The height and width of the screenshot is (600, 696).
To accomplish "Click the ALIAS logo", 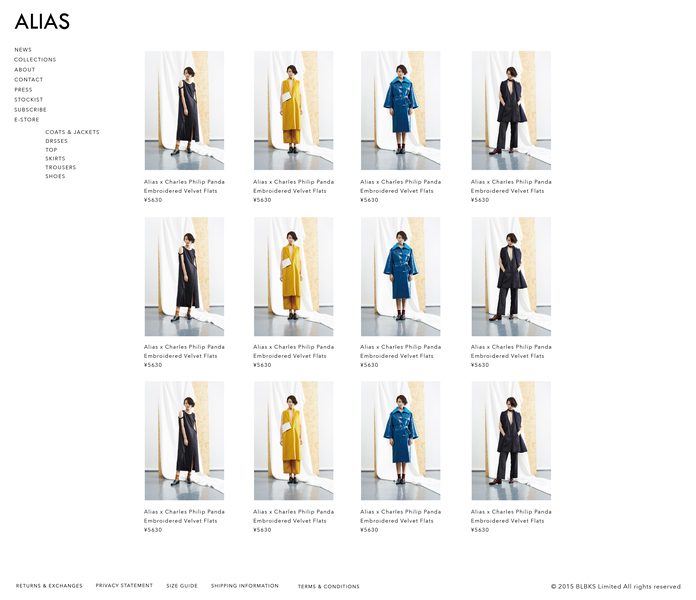I will (42, 22).
